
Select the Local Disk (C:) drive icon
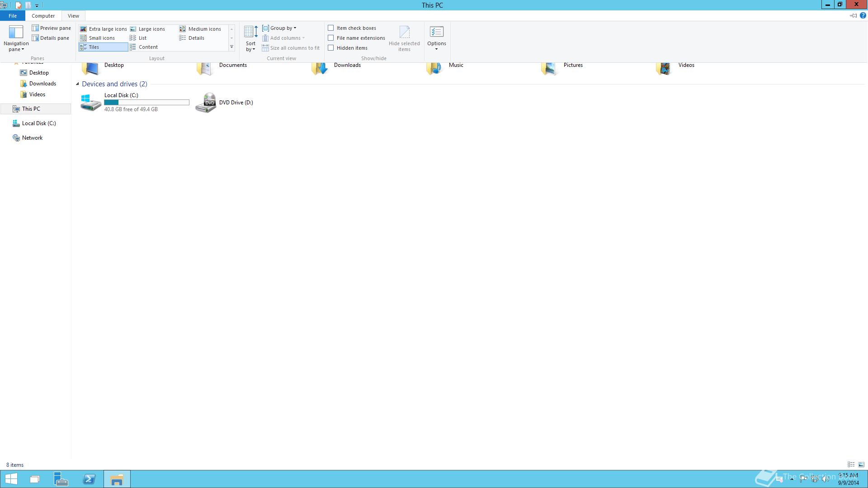[91, 103]
